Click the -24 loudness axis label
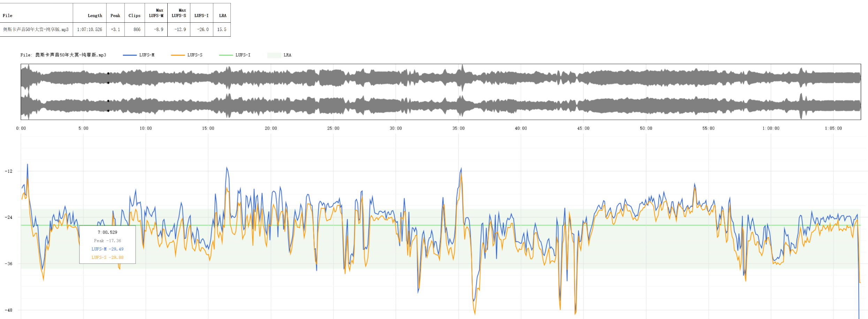The height and width of the screenshot is (319, 868). click(8, 217)
